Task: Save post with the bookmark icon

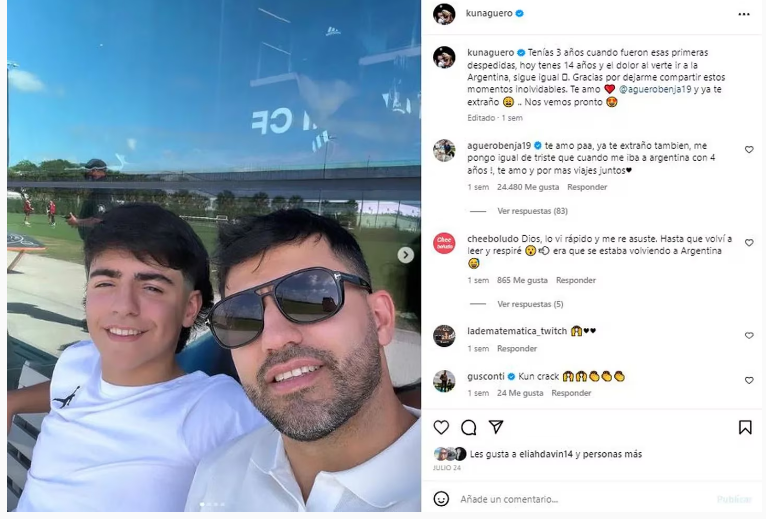Action: 745,428
